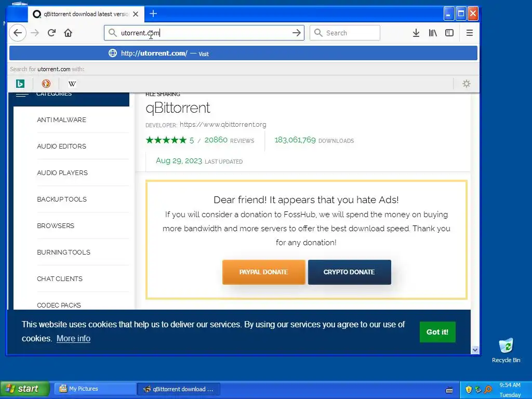Click the five-star rating stars

pos(166,140)
